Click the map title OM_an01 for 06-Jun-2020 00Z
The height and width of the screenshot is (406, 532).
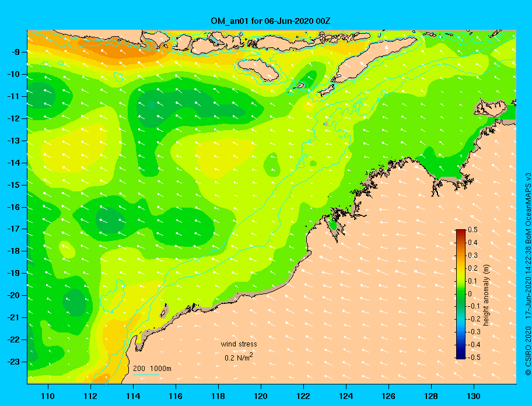click(x=271, y=21)
